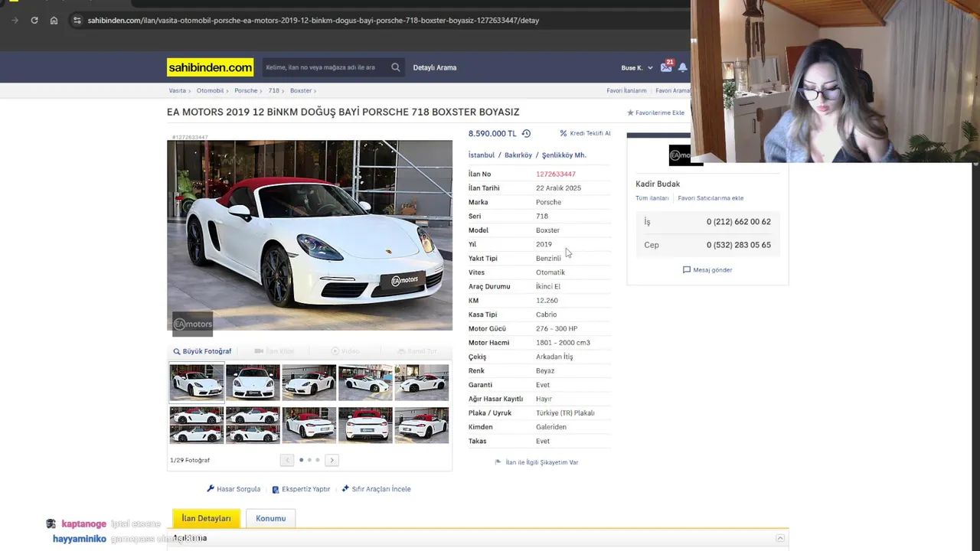Select the rear-view thumbnail in bottom row
The image size is (980, 551).
coord(365,425)
